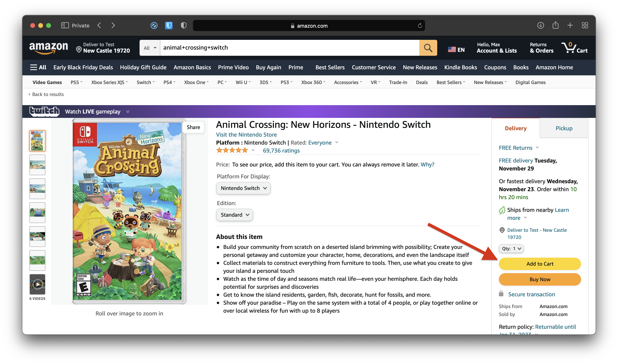Open the 69,736 ratings link
The width and height of the screenshot is (618, 364).
281,151
